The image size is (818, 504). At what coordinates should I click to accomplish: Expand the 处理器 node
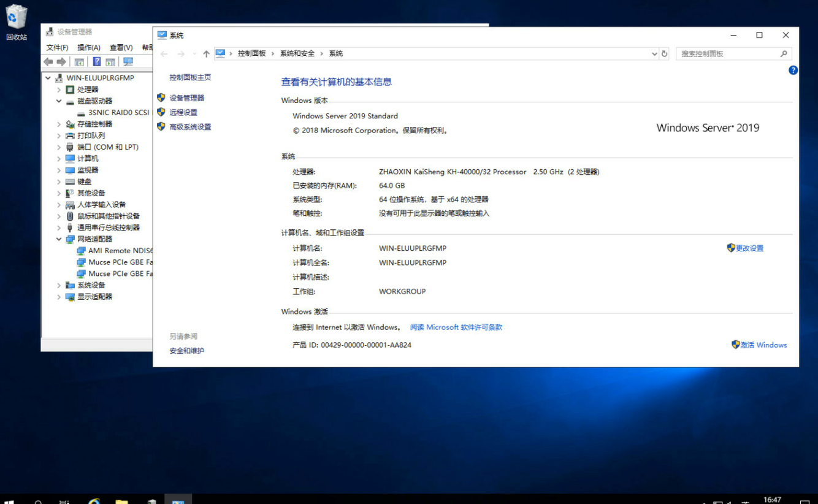coord(59,90)
